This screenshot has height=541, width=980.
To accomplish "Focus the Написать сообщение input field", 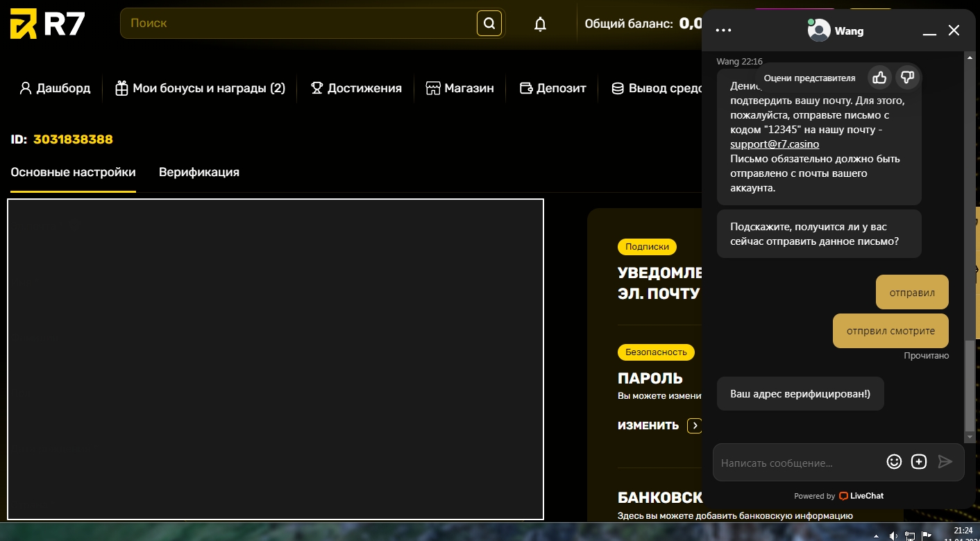I will [x=798, y=463].
